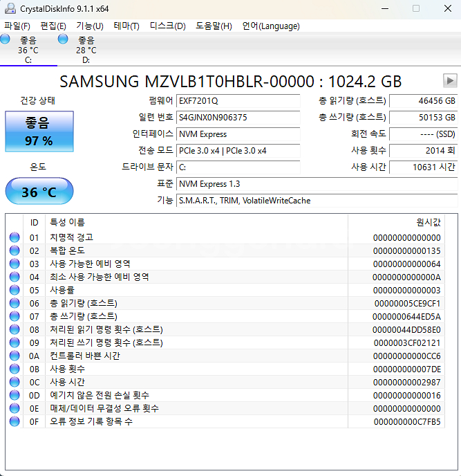Viewport: 461px width, 476px height.
Task: Click status icon of 사용 시간 row
Action: click(x=15, y=382)
